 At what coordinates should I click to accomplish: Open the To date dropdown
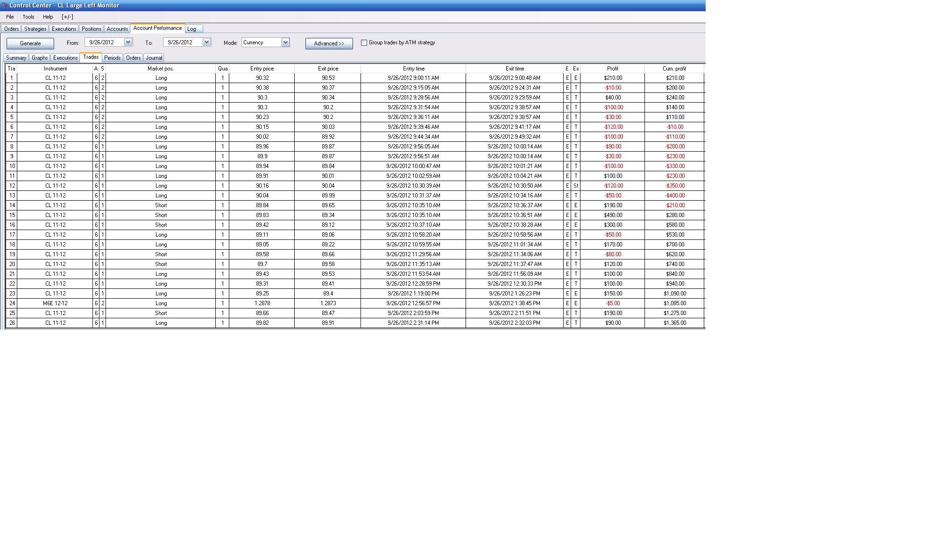tap(206, 42)
